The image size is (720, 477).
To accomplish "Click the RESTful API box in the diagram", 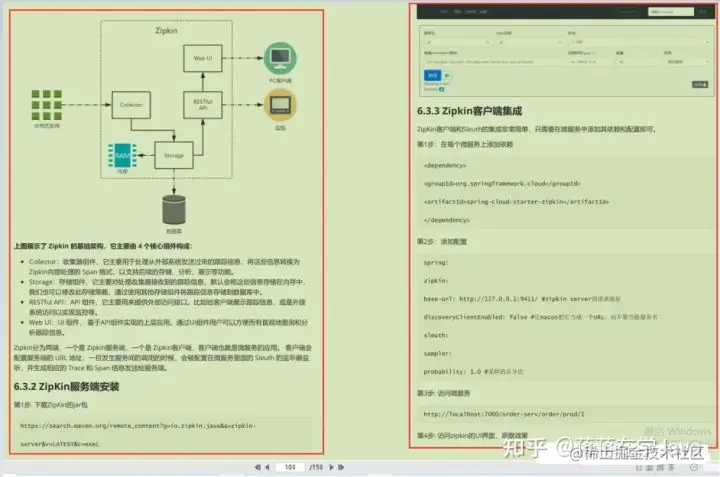I will (202, 105).
